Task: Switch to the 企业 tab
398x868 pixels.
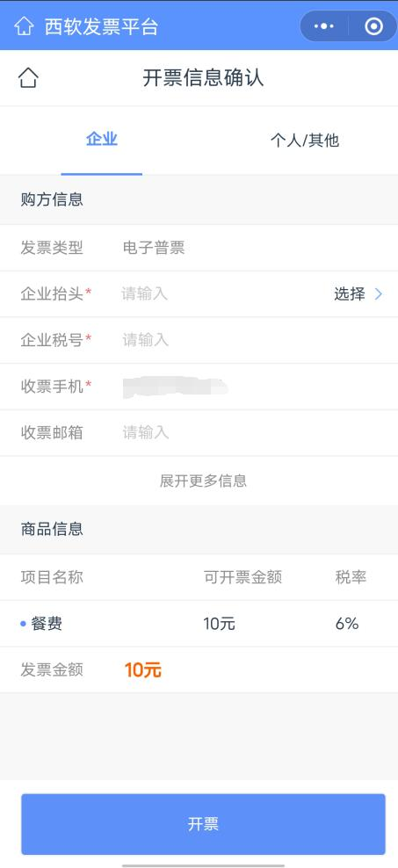Action: [102, 140]
